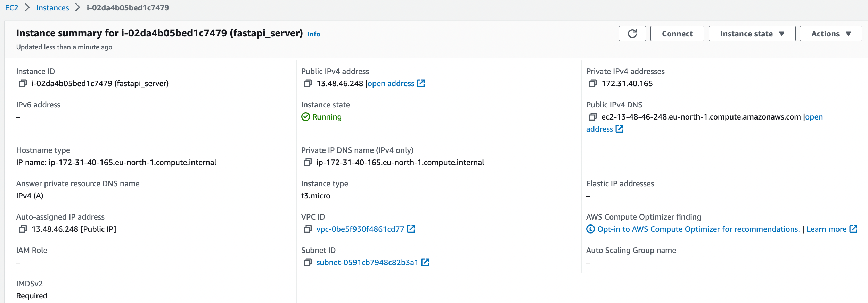This screenshot has width=868, height=303.
Task: Click the Learn more link
Action: (826, 229)
